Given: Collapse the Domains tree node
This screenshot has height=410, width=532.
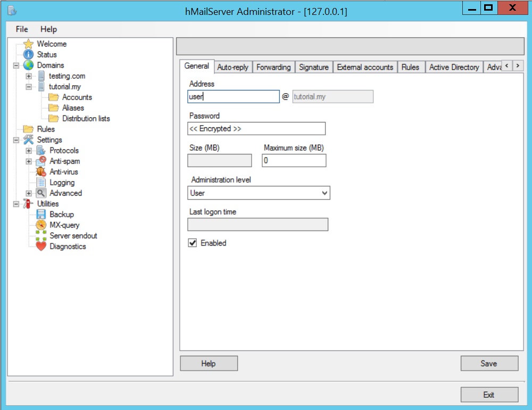Looking at the screenshot, I should pyautogui.click(x=16, y=65).
